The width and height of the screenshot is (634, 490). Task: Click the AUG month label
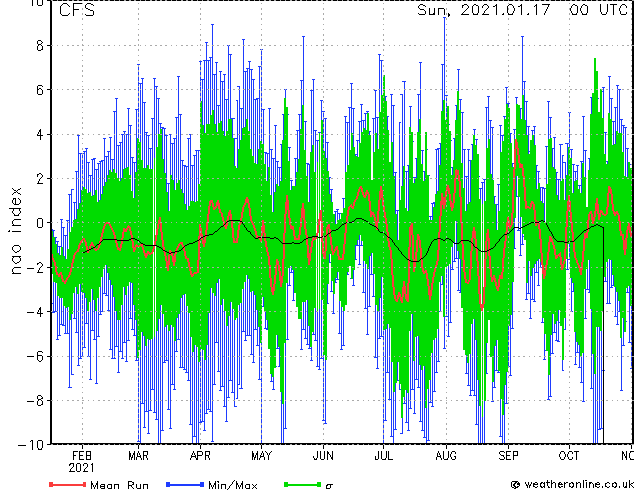(x=446, y=456)
